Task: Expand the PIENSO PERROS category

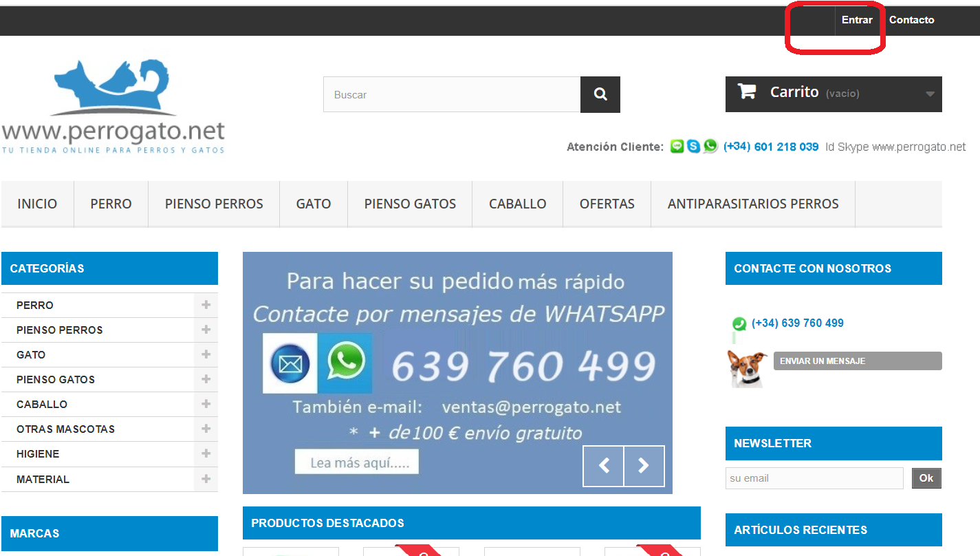Action: pos(206,330)
